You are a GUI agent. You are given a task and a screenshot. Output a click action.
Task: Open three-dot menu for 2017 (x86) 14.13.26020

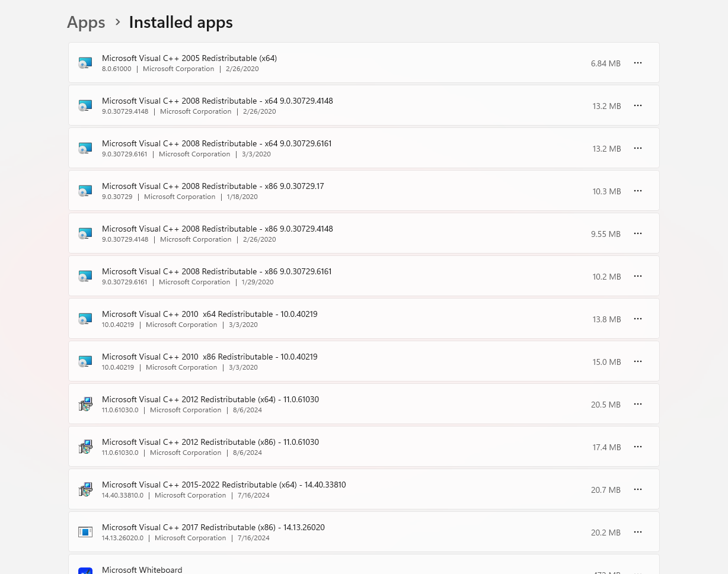638,532
